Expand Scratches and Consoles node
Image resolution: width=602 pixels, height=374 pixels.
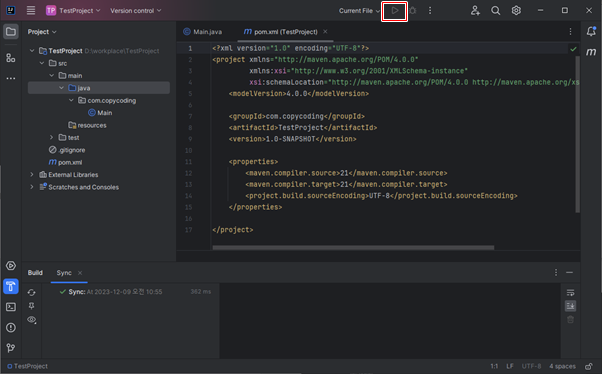pyautogui.click(x=32, y=187)
